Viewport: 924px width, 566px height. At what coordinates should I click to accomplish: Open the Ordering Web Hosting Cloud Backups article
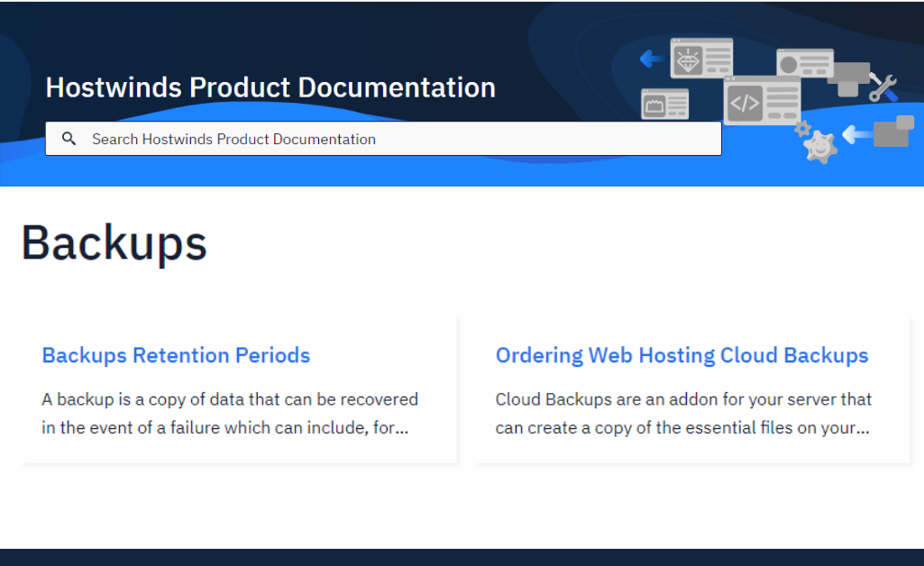(682, 355)
